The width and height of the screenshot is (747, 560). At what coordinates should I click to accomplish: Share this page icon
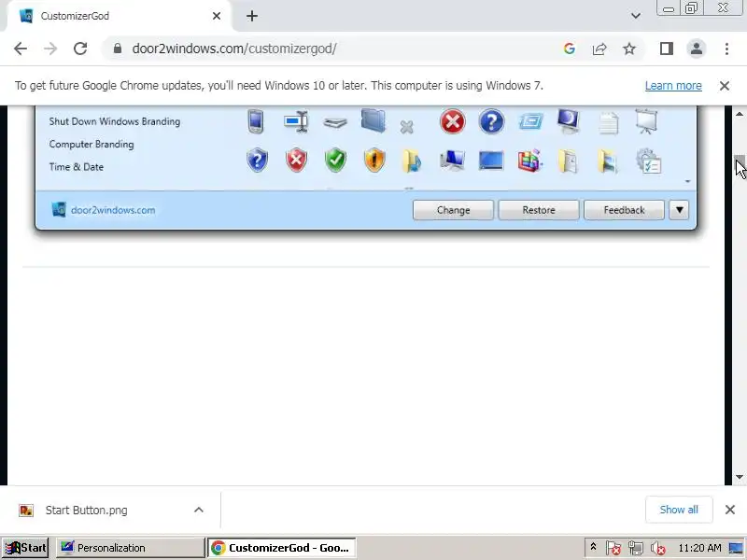(599, 49)
